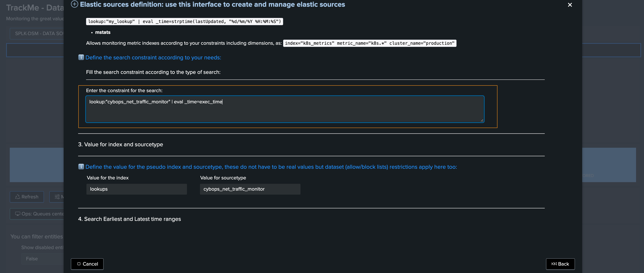This screenshot has height=273, width=644.
Task: Click the 'Value for sourcetype' field
Action: pos(250,189)
